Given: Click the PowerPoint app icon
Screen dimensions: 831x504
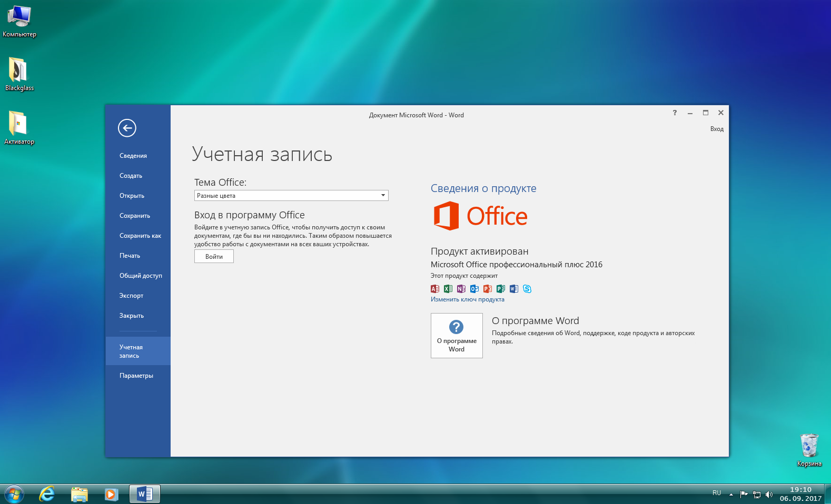Looking at the screenshot, I should pos(488,289).
